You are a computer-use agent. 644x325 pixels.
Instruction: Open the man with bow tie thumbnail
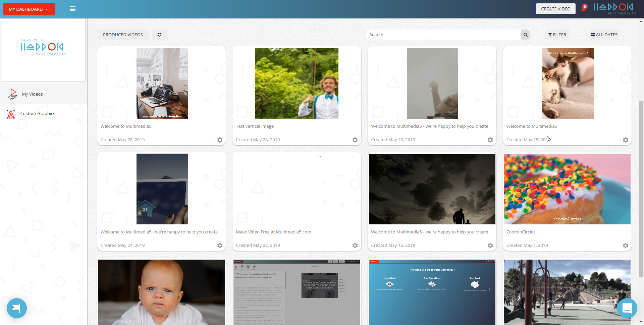(297, 83)
